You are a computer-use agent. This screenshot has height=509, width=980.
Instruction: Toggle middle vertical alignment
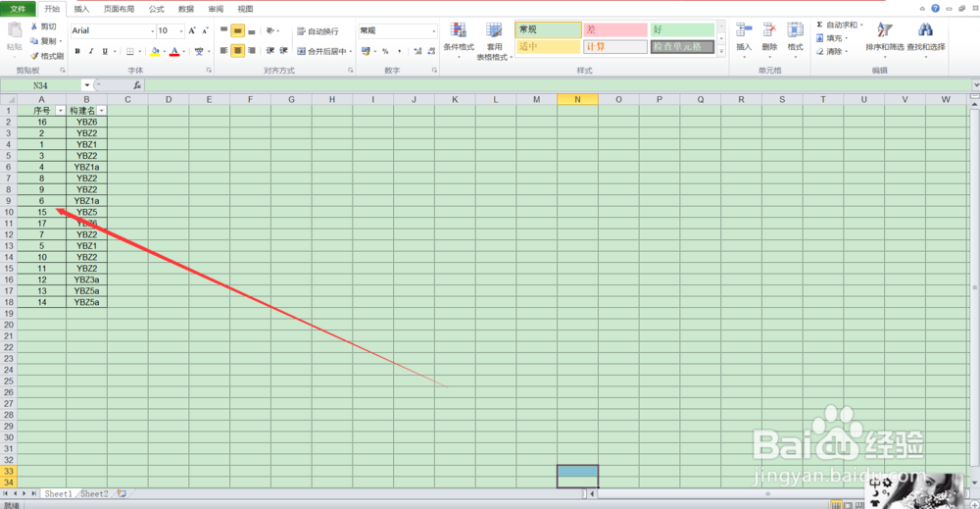point(237,30)
